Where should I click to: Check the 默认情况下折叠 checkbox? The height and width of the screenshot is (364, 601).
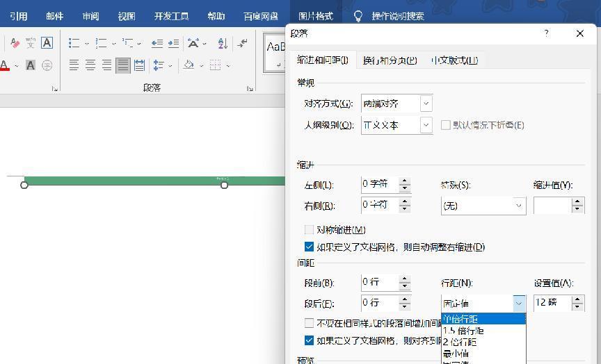tap(445, 125)
